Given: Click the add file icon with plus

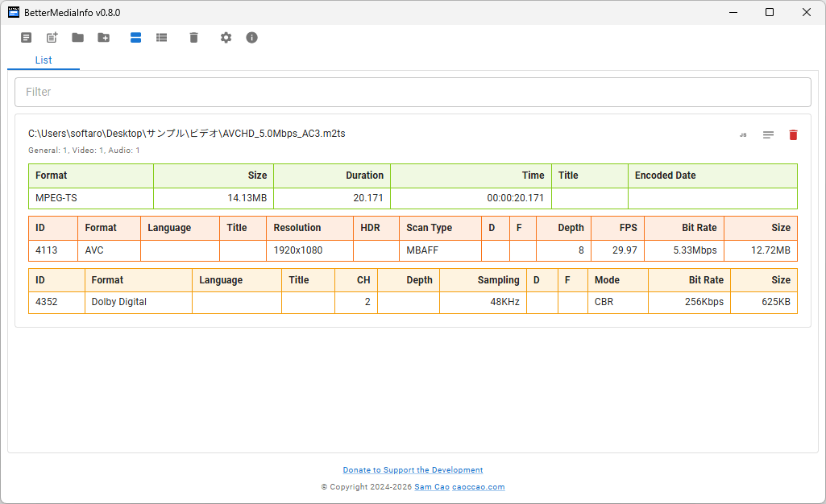Looking at the screenshot, I should [x=52, y=38].
